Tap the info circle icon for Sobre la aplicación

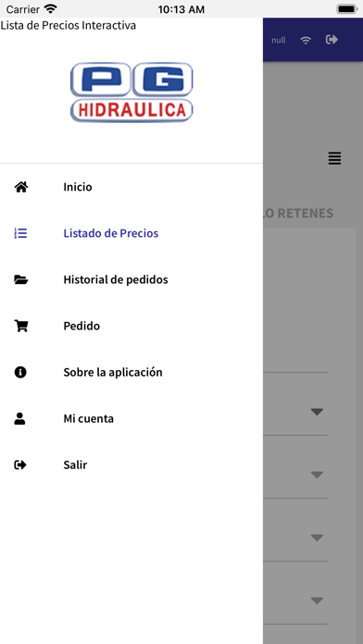20,372
